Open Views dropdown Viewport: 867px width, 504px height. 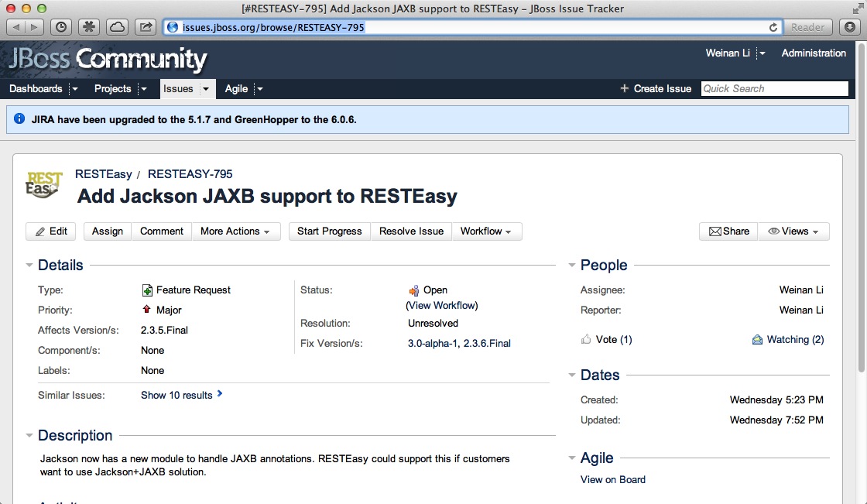click(793, 231)
